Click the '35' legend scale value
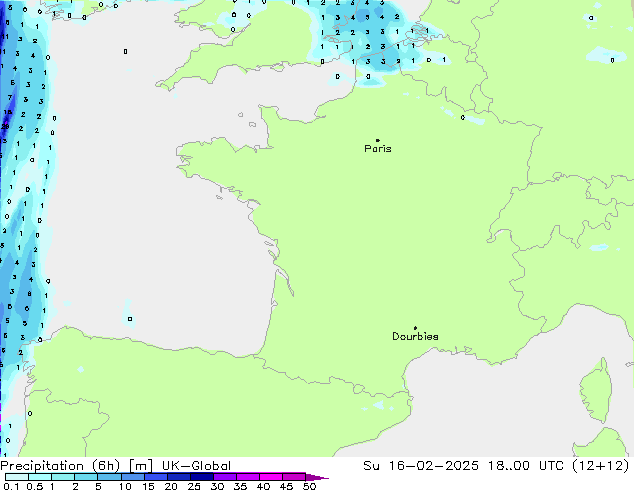 coord(240,486)
